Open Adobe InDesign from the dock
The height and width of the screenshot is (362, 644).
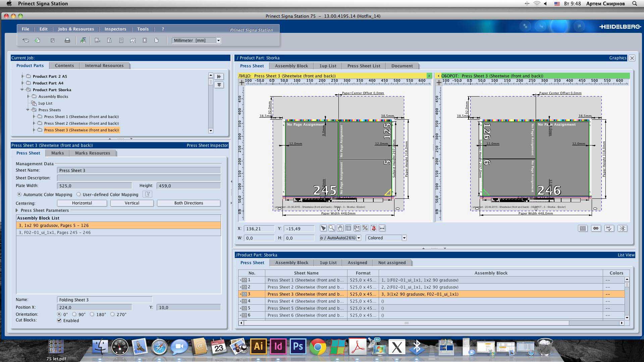tap(278, 346)
